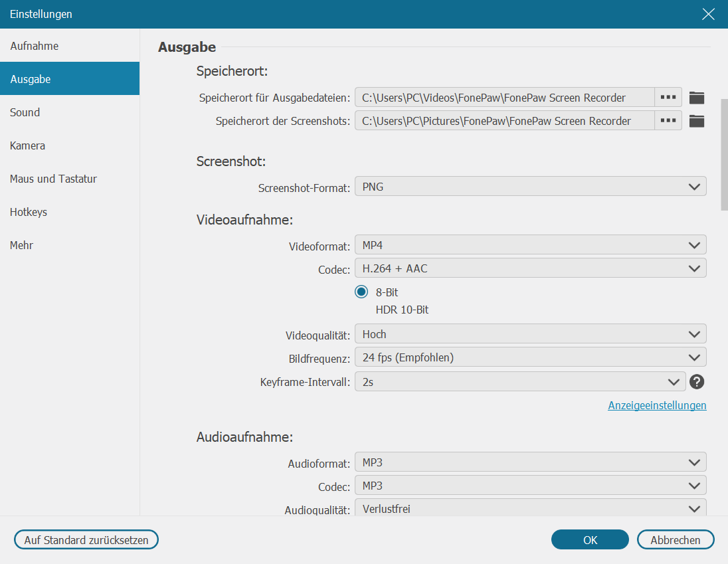Screen dimensions: 728x564
Task: Open the Videoformat dropdown showing MP4
Action: click(529, 244)
